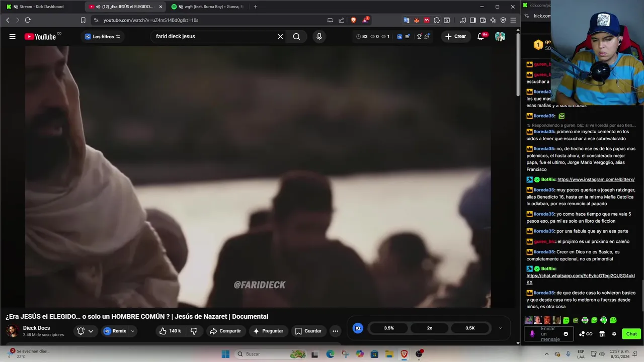Screen dimensions: 644x362
Task: Click the vidIQ 2x stat pill
Action: pos(430,328)
